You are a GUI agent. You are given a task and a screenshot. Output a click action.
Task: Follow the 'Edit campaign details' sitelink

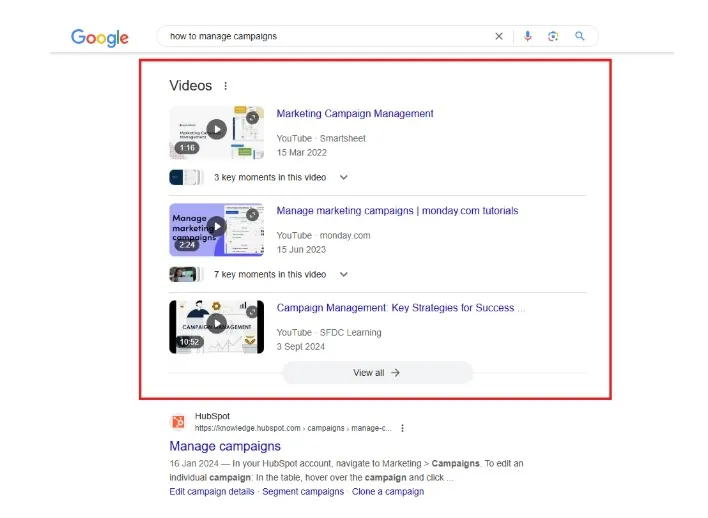tap(212, 492)
